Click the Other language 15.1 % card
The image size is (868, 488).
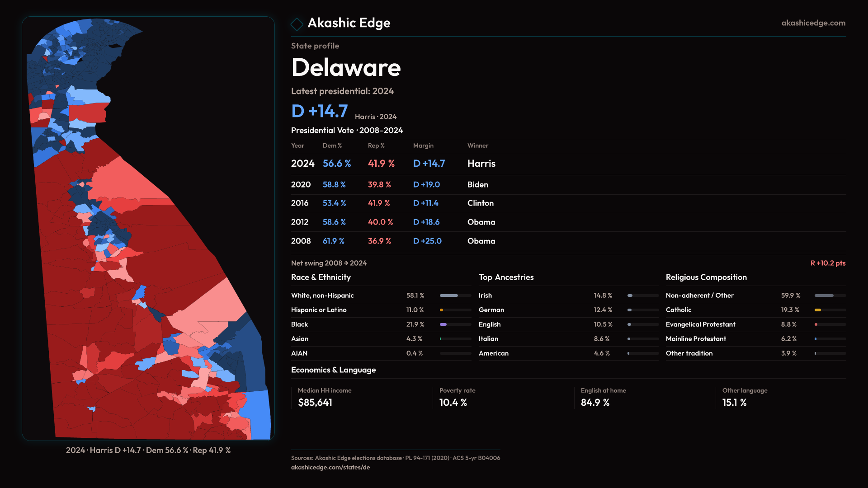coord(744,397)
